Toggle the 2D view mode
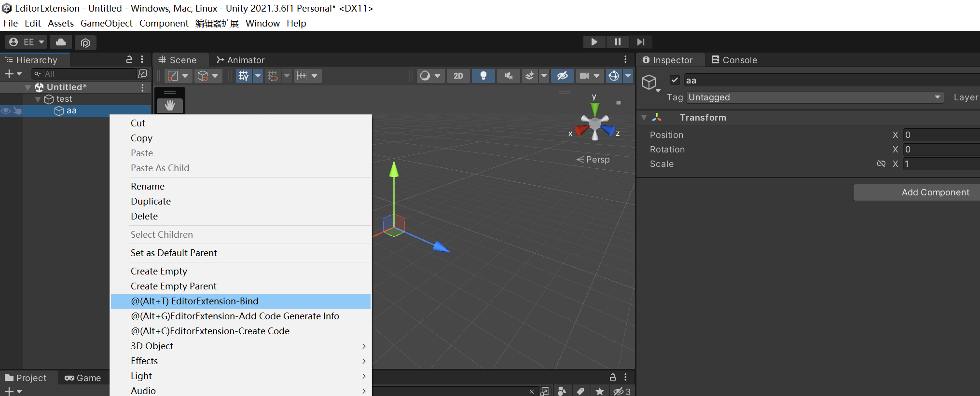The height and width of the screenshot is (396, 980). (x=458, y=76)
